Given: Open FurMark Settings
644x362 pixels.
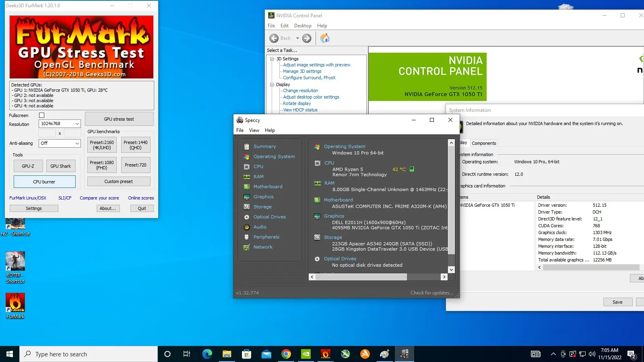Looking at the screenshot, I should pyautogui.click(x=34, y=208).
